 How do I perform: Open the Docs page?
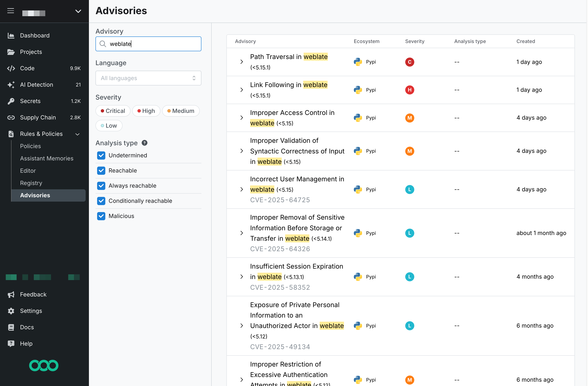click(27, 327)
